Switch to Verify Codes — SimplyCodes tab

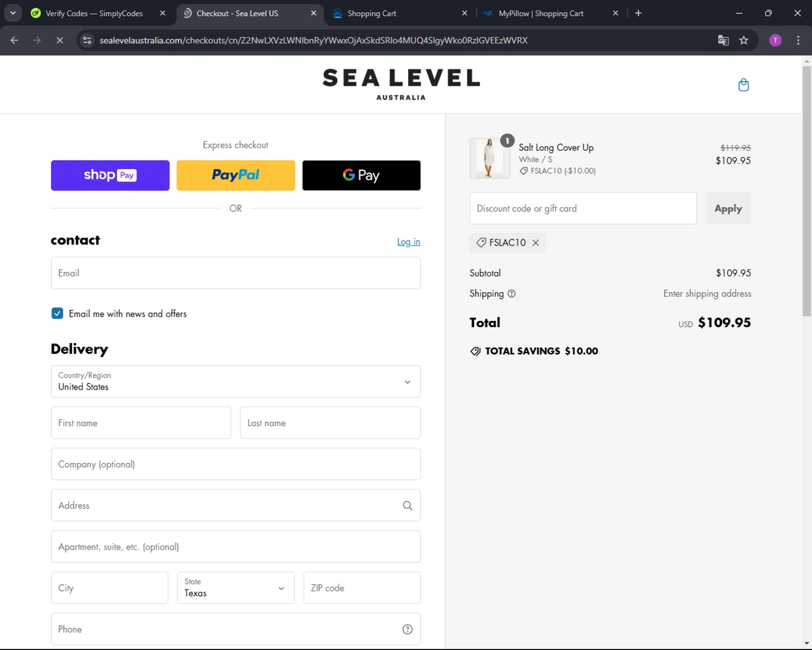click(x=94, y=13)
